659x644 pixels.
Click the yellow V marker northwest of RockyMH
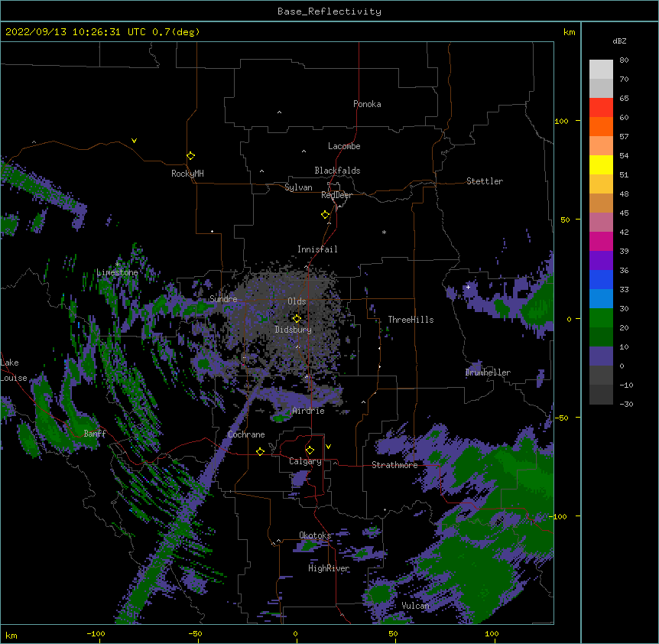point(134,141)
